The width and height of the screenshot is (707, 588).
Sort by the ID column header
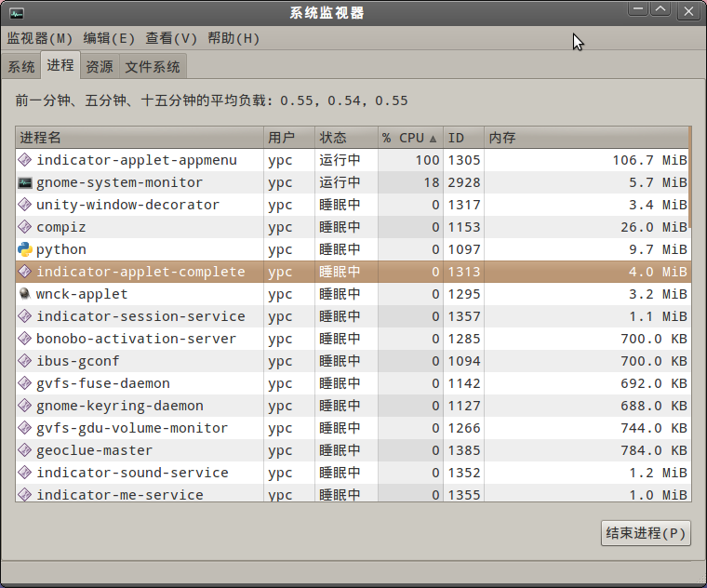click(463, 138)
